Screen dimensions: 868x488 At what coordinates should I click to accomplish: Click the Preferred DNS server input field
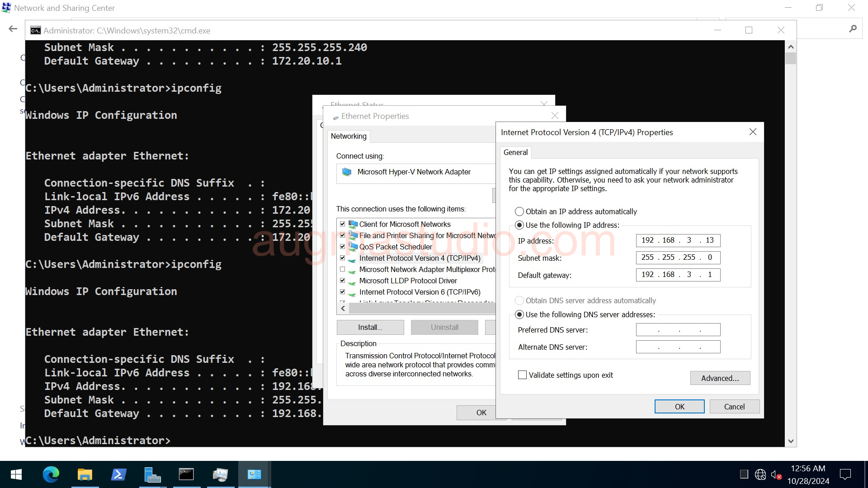(x=678, y=329)
